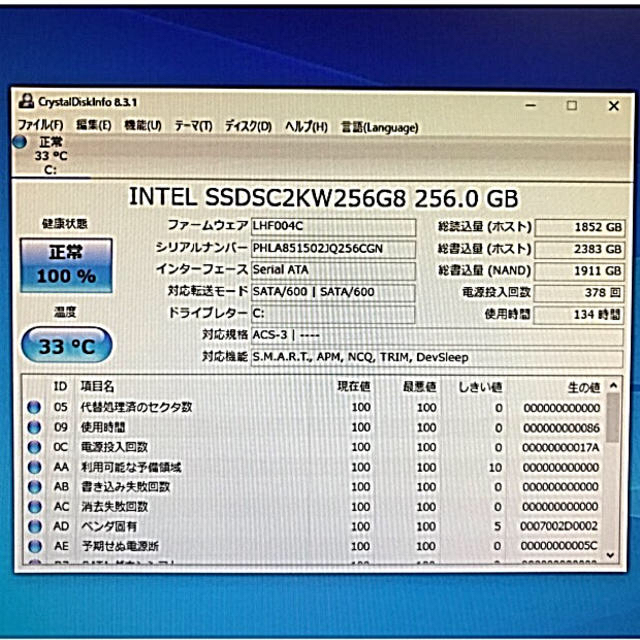Click the interface field Serial ATA
640x640 pixels.
coord(333,270)
